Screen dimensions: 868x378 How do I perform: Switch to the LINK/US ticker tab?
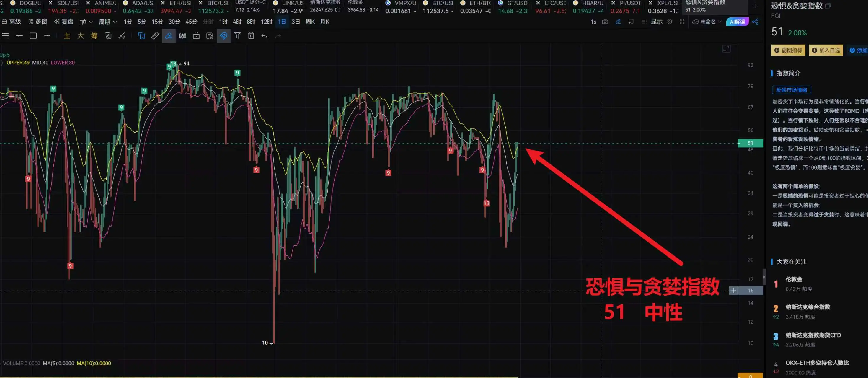pyautogui.click(x=288, y=7)
